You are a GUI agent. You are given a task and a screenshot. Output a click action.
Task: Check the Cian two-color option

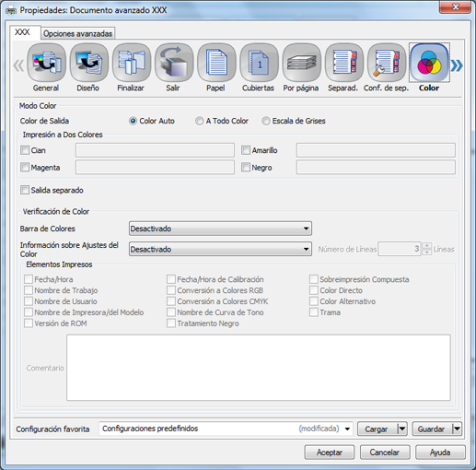(25, 150)
